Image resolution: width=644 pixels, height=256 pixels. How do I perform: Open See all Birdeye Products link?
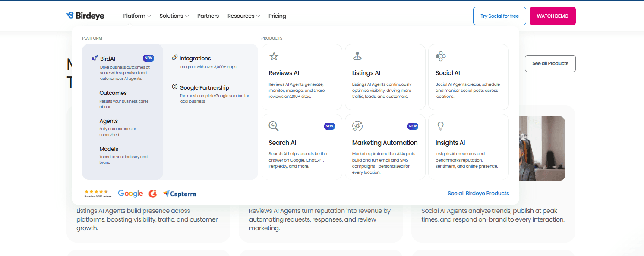click(x=478, y=194)
